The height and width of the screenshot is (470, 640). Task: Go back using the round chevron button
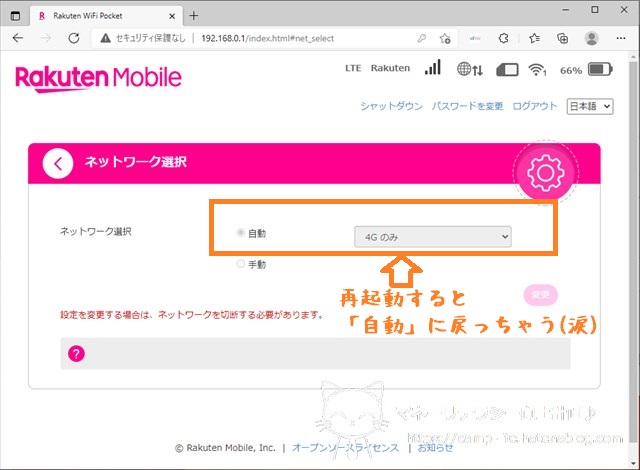58,164
